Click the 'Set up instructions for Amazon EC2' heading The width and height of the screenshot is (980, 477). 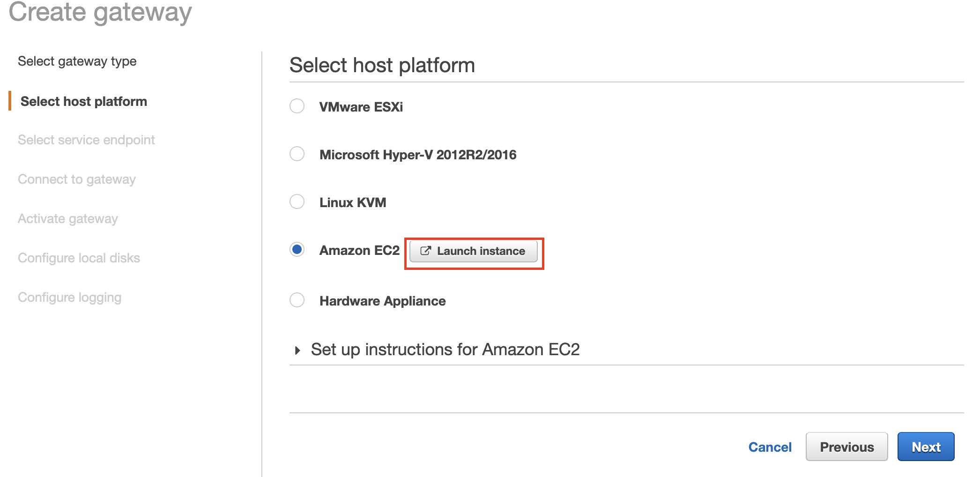[x=445, y=350]
